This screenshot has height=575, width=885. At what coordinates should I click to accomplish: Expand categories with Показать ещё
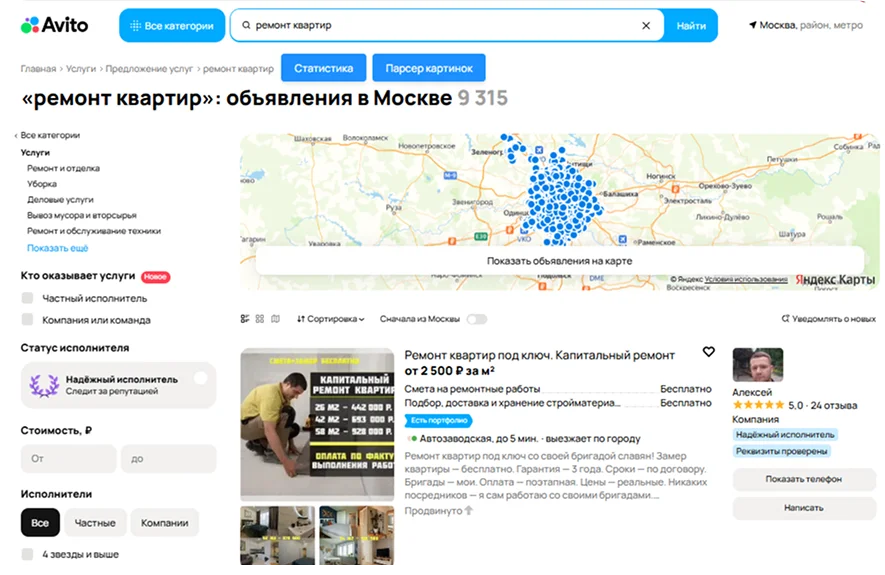(58, 248)
